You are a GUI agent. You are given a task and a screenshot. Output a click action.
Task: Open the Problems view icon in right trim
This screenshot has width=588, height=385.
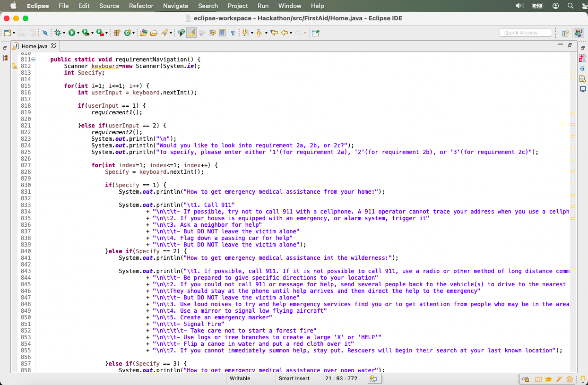coord(582,58)
